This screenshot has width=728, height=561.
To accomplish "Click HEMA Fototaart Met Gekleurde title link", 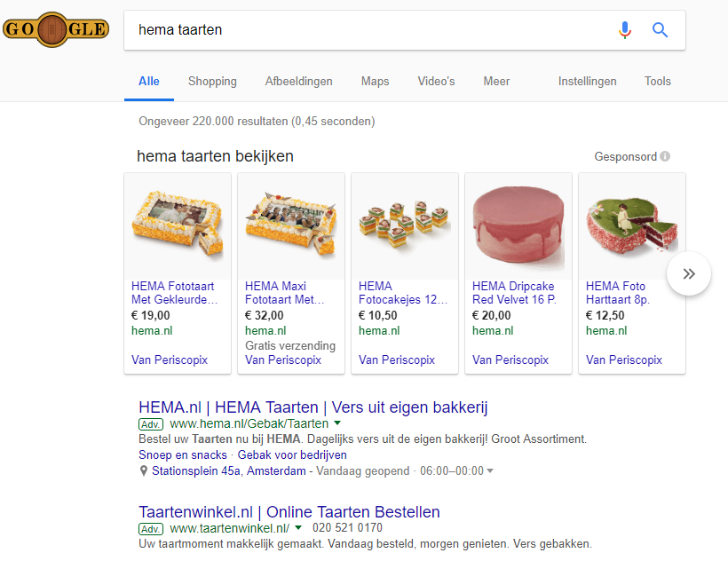I will [175, 293].
